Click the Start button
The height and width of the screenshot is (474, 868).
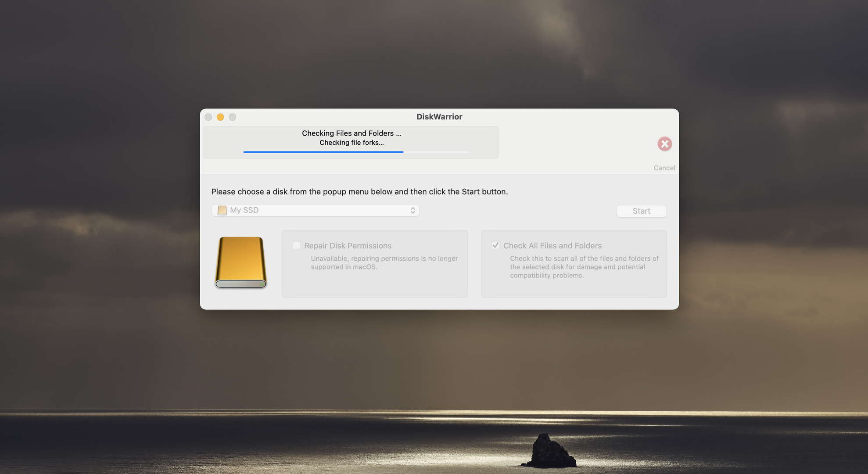point(641,211)
